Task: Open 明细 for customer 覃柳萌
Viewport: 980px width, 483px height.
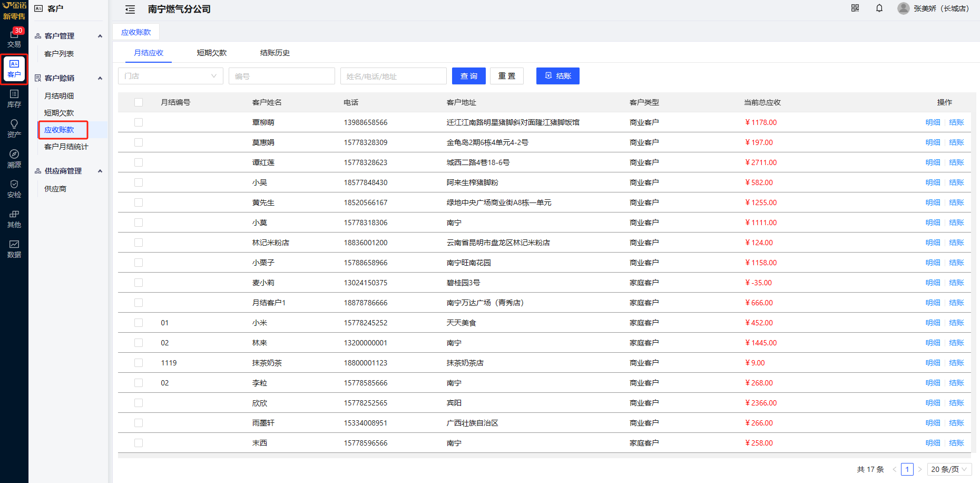Action: tap(933, 122)
